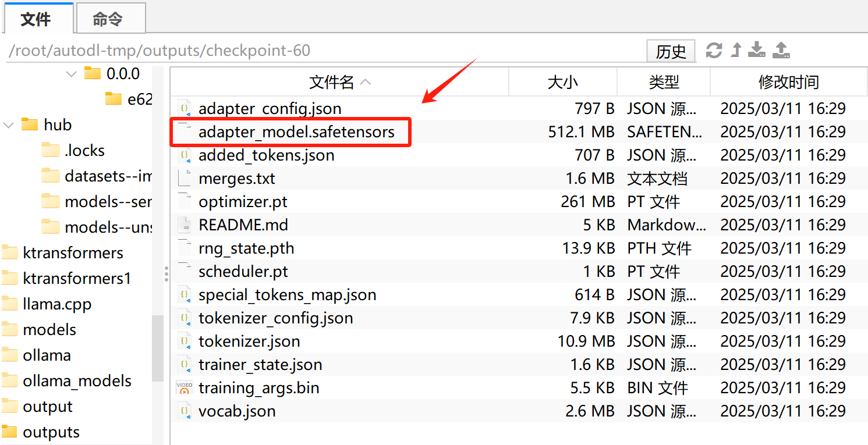Viewport: 868px width, 445px height.
Task: Click the panel splitter handle dots
Action: pyautogui.click(x=166, y=273)
